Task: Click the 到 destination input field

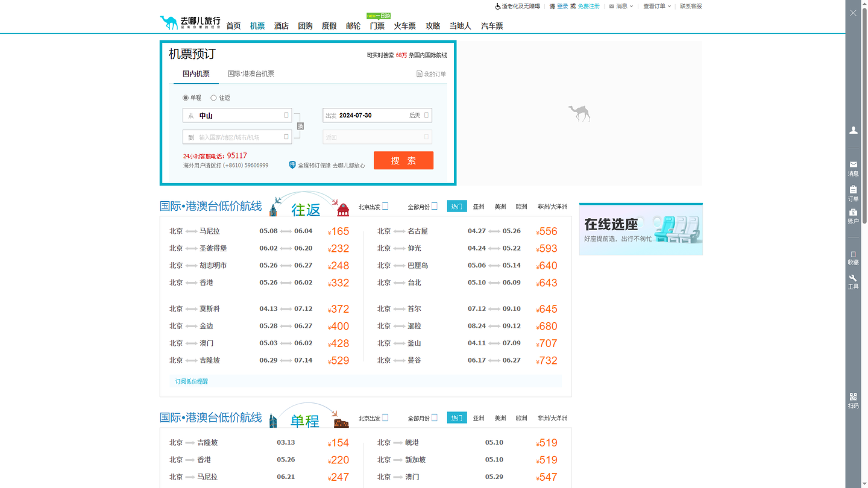Action: pyautogui.click(x=237, y=137)
